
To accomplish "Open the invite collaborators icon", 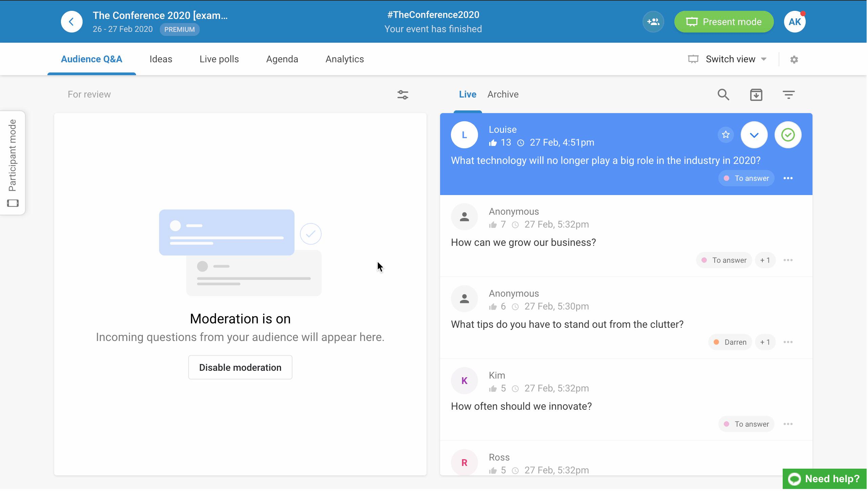I will pyautogui.click(x=654, y=22).
